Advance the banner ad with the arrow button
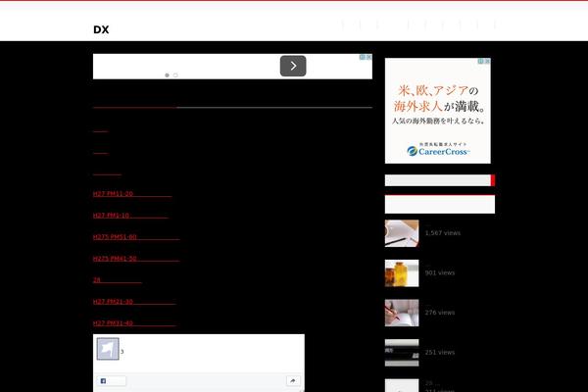 click(x=293, y=66)
